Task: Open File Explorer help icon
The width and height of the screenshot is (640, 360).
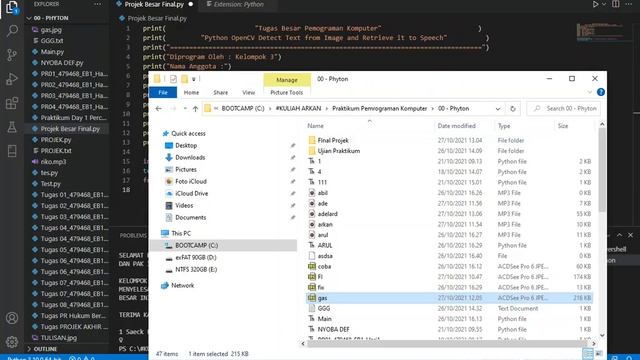Action: tap(601, 92)
